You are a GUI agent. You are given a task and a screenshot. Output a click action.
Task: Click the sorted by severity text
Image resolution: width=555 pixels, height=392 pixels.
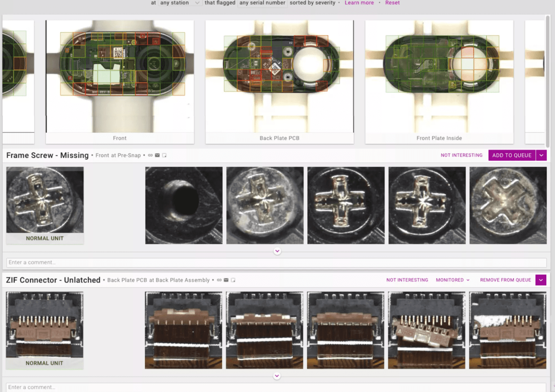313,3
